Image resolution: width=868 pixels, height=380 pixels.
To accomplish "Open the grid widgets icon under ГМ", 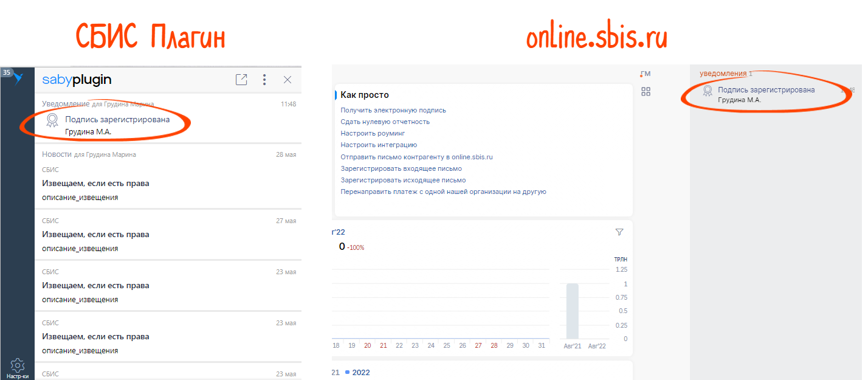I will (646, 91).
